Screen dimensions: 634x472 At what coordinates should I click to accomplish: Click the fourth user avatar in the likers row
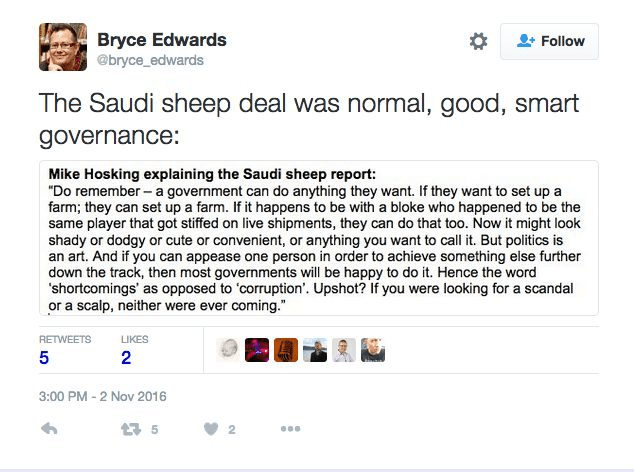(x=315, y=350)
